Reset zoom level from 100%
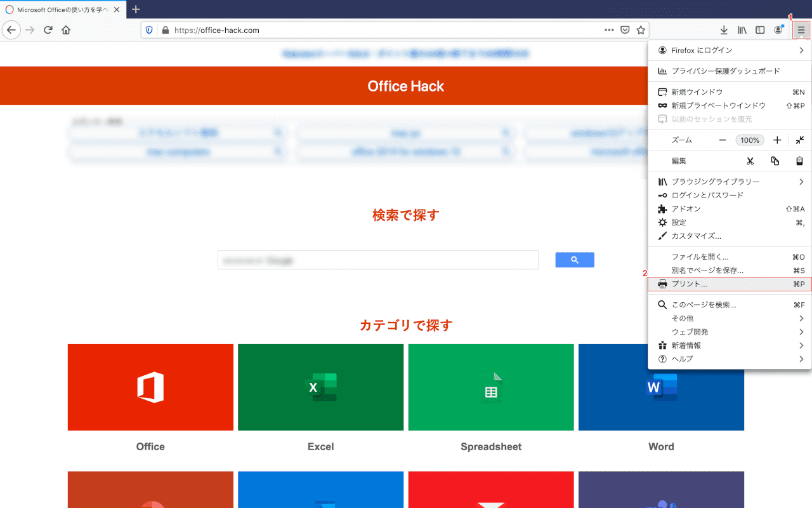Viewport: 812px width, 508px height. coord(750,140)
